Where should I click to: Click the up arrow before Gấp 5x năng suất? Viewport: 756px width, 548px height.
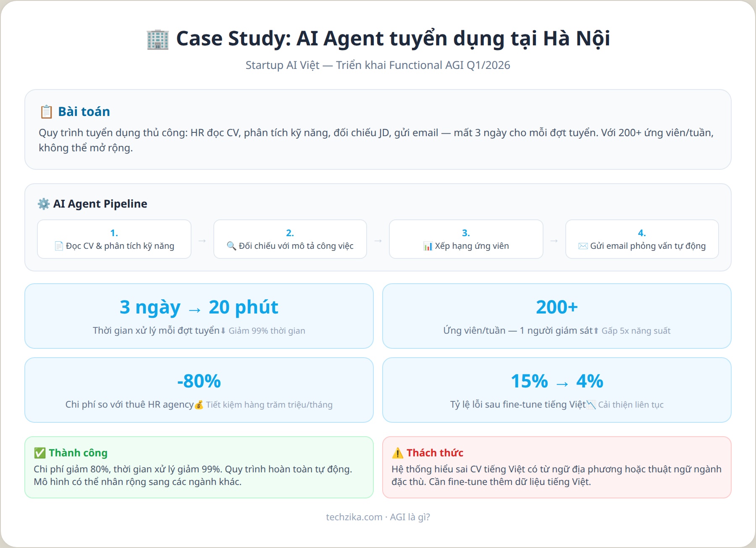coord(596,331)
